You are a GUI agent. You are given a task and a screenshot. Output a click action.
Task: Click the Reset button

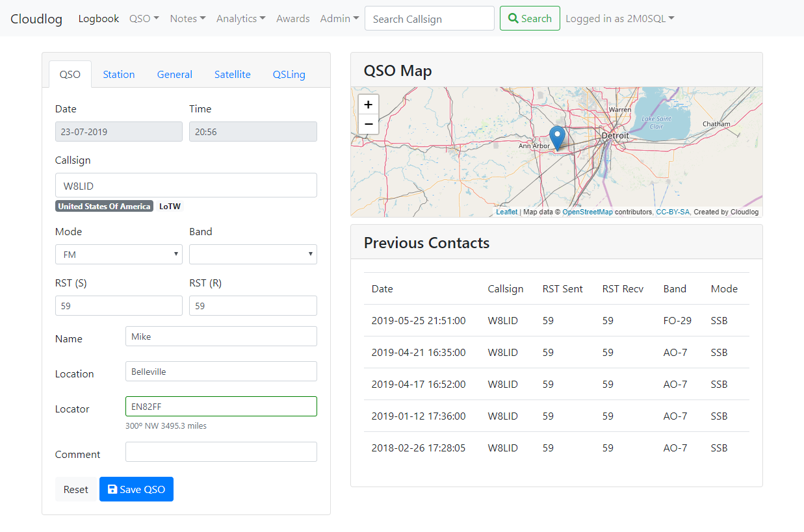(x=75, y=489)
